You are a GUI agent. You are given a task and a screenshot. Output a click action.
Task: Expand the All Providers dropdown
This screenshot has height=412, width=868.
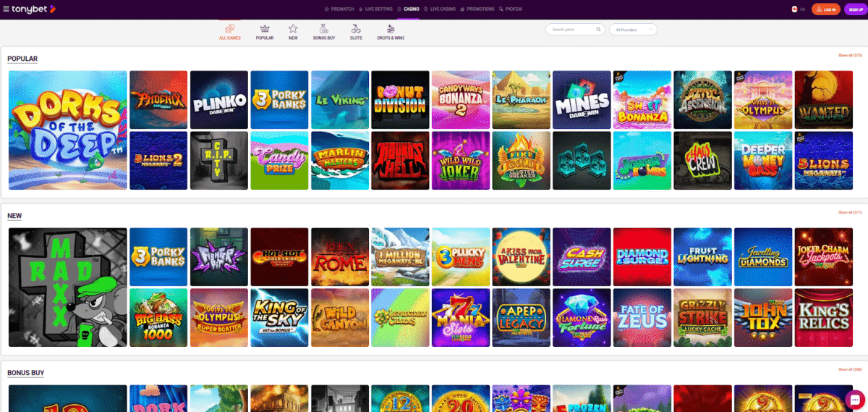633,30
